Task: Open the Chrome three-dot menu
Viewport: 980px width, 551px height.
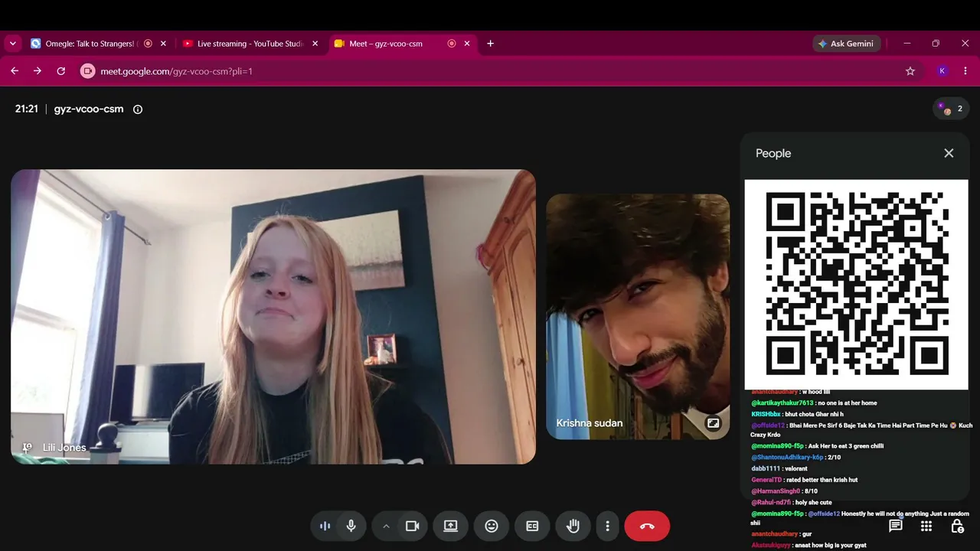Action: click(x=965, y=71)
